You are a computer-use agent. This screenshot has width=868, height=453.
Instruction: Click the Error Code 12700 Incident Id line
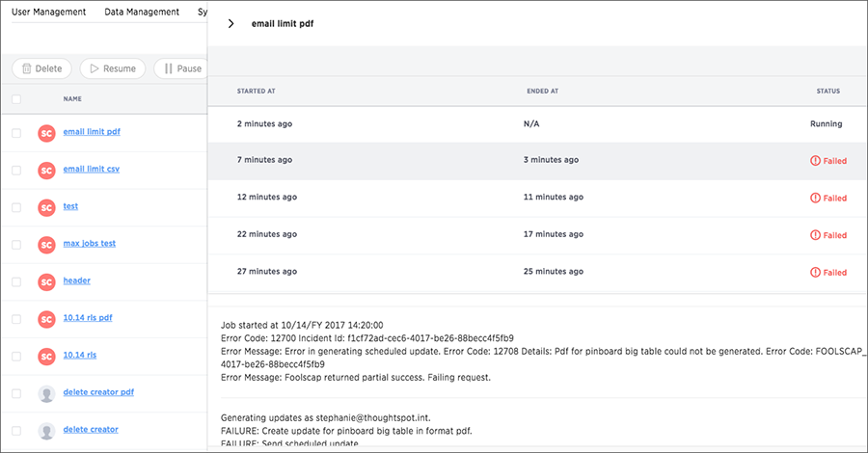[367, 338]
